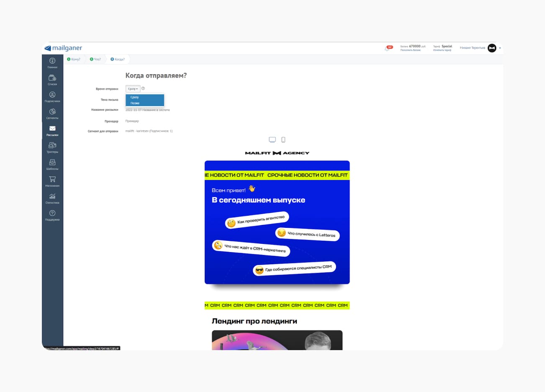This screenshot has height=392, width=545.
Task: Open the Магазинам section in the sidebar
Action: 52,181
